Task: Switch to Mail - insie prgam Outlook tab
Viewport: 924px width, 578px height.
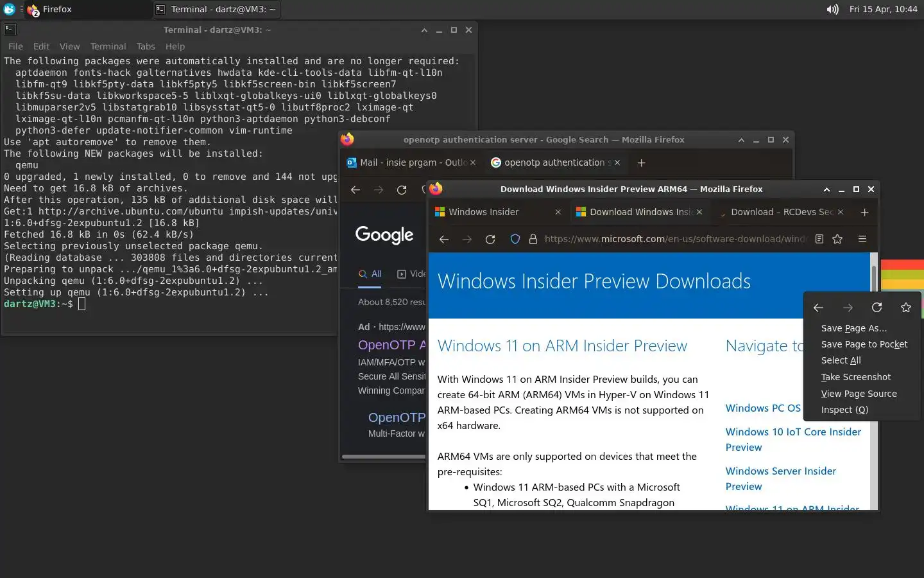Action: pyautogui.click(x=411, y=162)
